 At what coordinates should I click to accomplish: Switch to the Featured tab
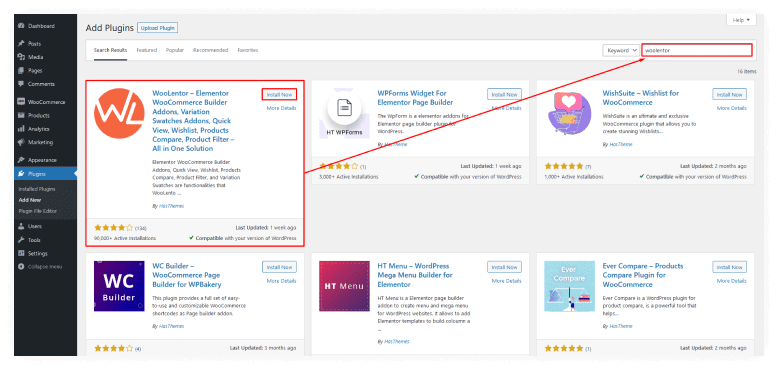(146, 50)
